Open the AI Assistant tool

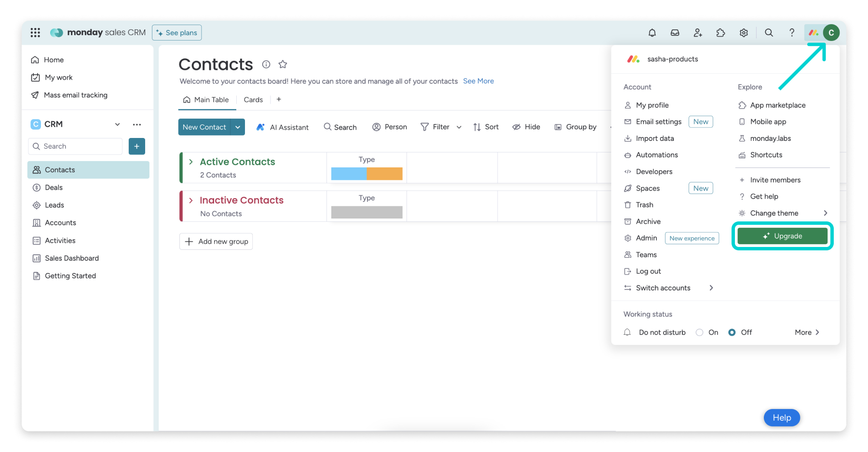pyautogui.click(x=283, y=127)
